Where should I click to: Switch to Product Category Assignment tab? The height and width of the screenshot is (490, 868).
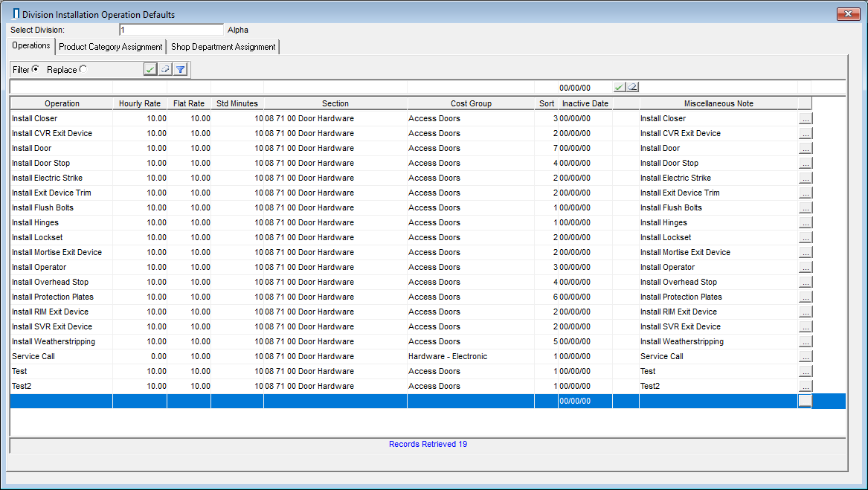(x=111, y=47)
